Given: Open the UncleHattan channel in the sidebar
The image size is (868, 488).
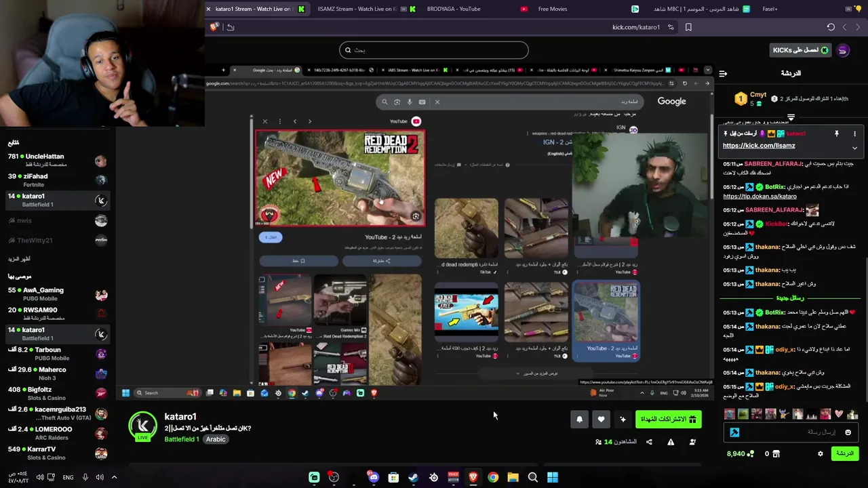Looking at the screenshot, I should (57, 161).
